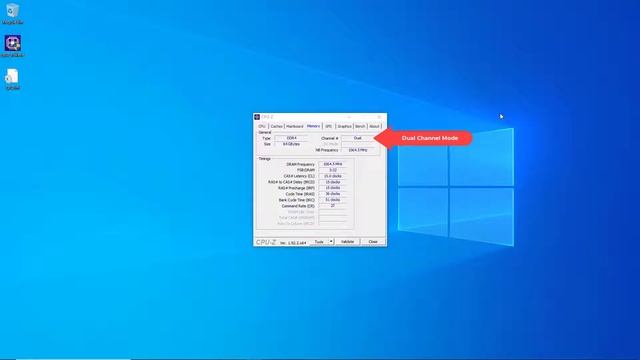Switch to the CPU tab

click(x=262, y=127)
